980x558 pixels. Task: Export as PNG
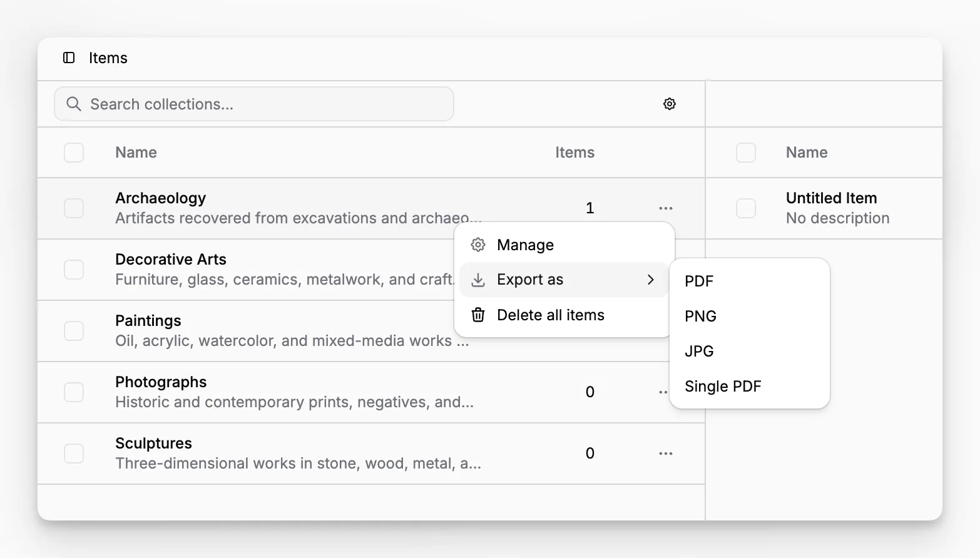[750, 316]
